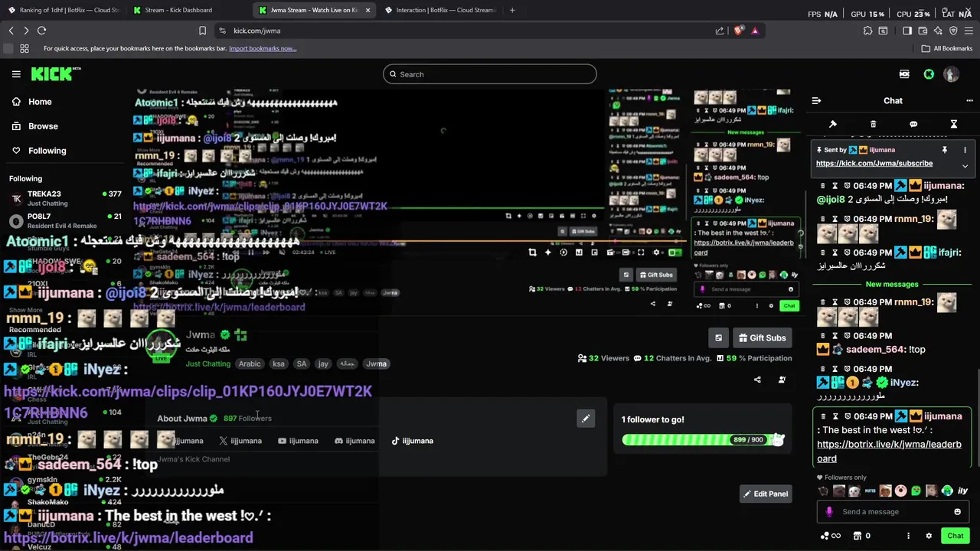Click the shield icon on sadeem_564's message
Screen dimensions: 980x551
[848, 335]
